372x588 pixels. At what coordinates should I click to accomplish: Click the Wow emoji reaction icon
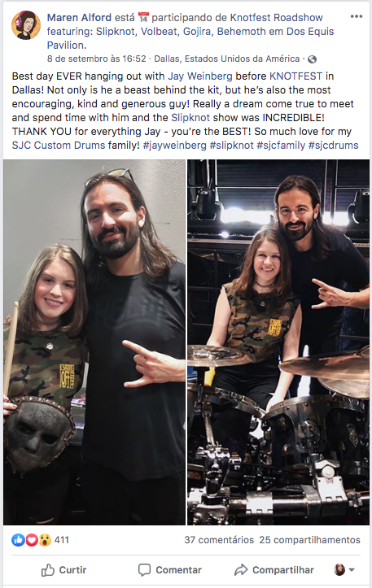pyautogui.click(x=45, y=540)
